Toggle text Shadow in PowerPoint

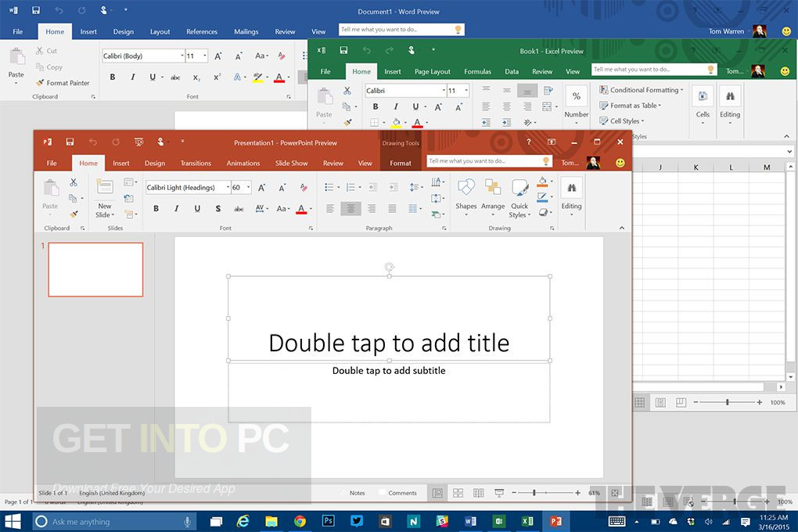(x=217, y=208)
